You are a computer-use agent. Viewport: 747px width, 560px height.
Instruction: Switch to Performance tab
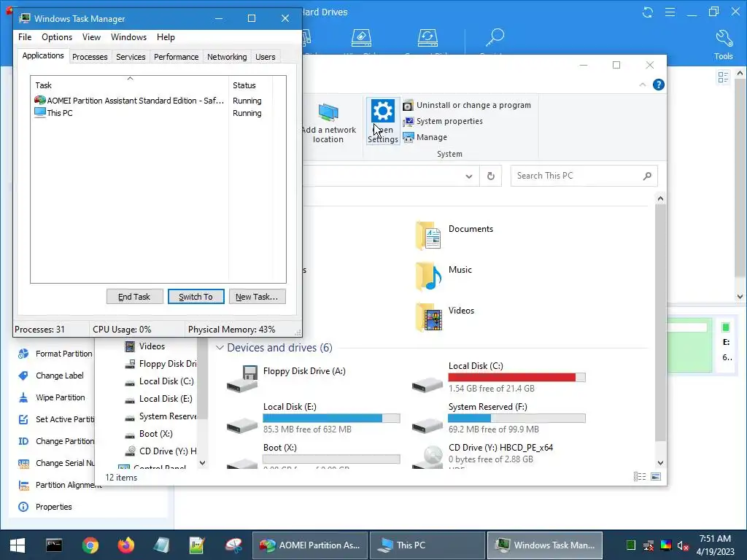click(x=177, y=57)
